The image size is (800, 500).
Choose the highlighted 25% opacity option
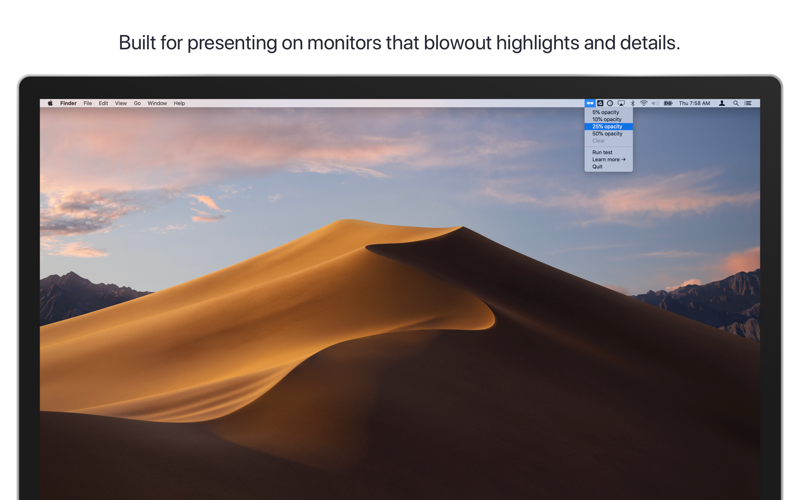coord(609,127)
